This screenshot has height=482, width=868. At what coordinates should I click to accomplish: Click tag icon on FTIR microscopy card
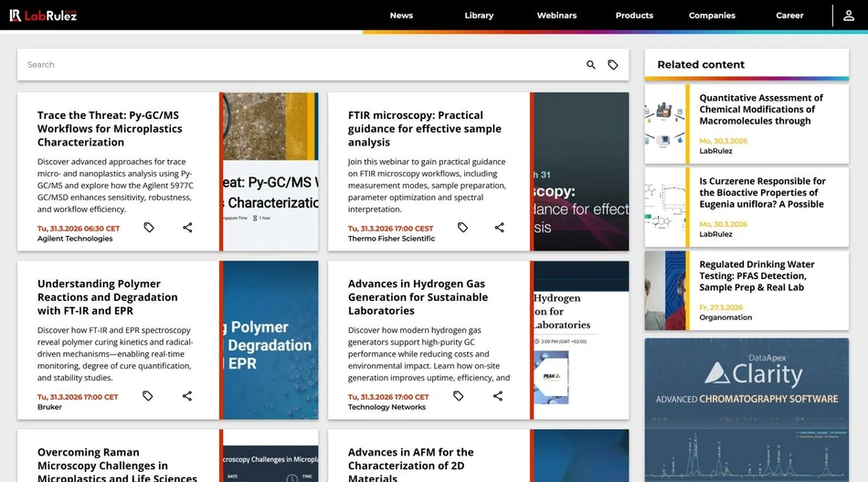(x=462, y=228)
